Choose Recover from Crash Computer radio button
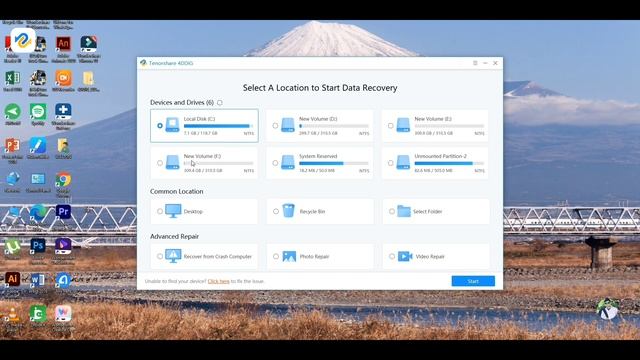640x360 pixels. tap(160, 256)
